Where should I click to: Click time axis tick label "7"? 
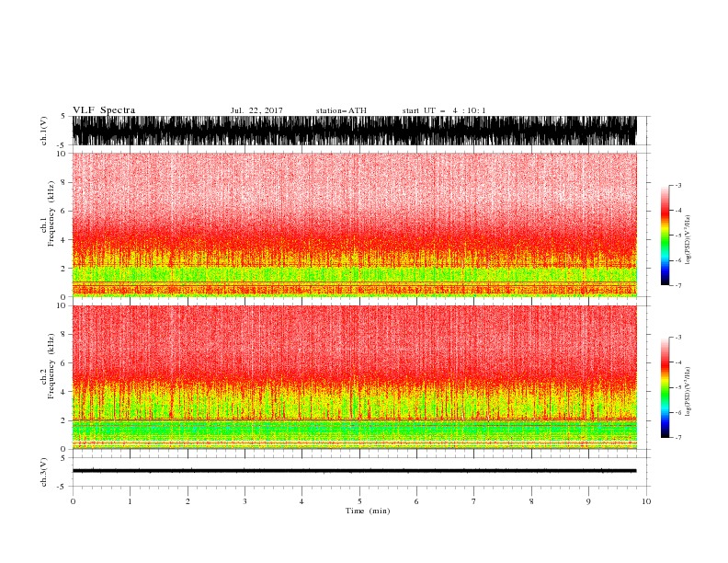pos(474,501)
